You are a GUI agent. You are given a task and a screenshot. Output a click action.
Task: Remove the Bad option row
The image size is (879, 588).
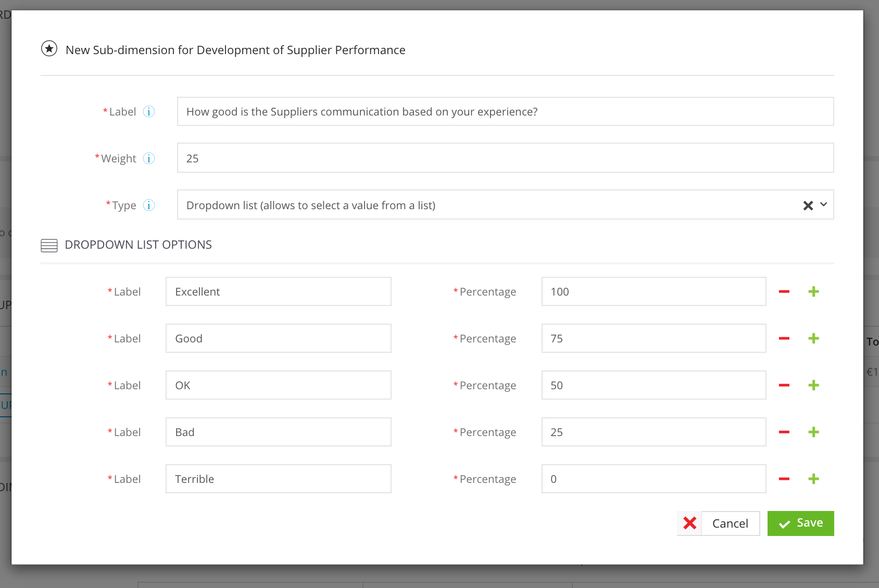[784, 432]
